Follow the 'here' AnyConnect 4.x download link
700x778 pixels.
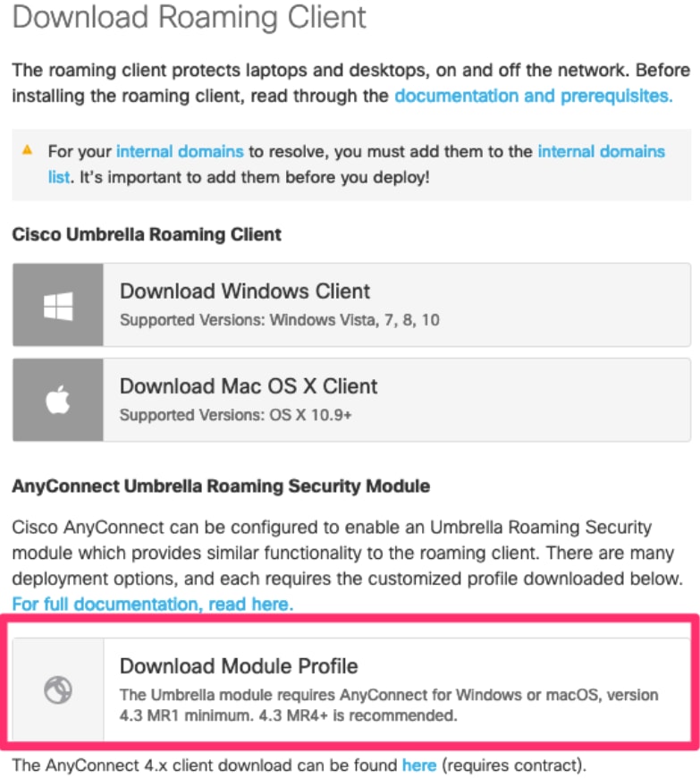[x=419, y=765]
